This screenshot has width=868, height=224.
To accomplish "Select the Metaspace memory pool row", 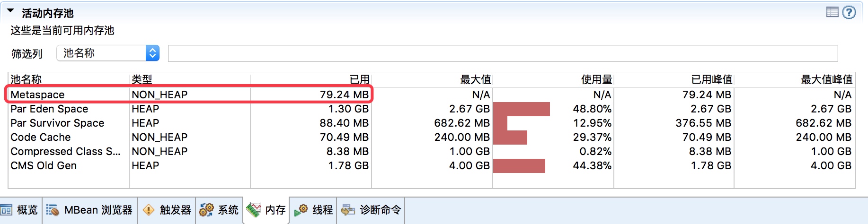I will (431, 95).
